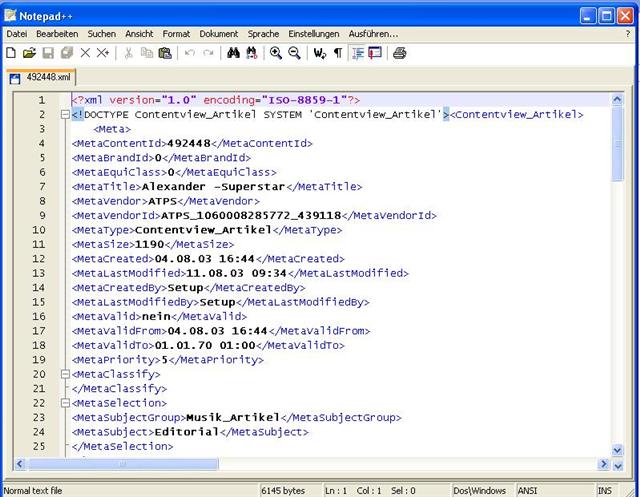Image resolution: width=640 pixels, height=497 pixels.
Task: Click the horizontal scrollbar left arrow
Action: (20, 464)
